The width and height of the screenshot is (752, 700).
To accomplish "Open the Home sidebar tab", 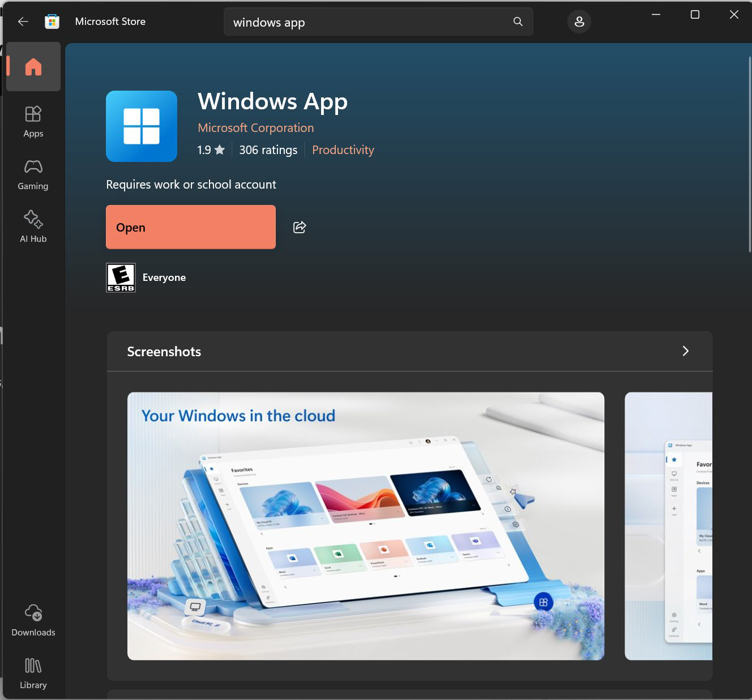I will 33,67.
